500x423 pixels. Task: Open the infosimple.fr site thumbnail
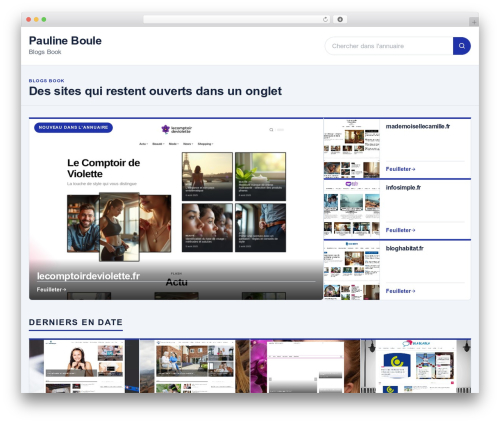point(352,209)
